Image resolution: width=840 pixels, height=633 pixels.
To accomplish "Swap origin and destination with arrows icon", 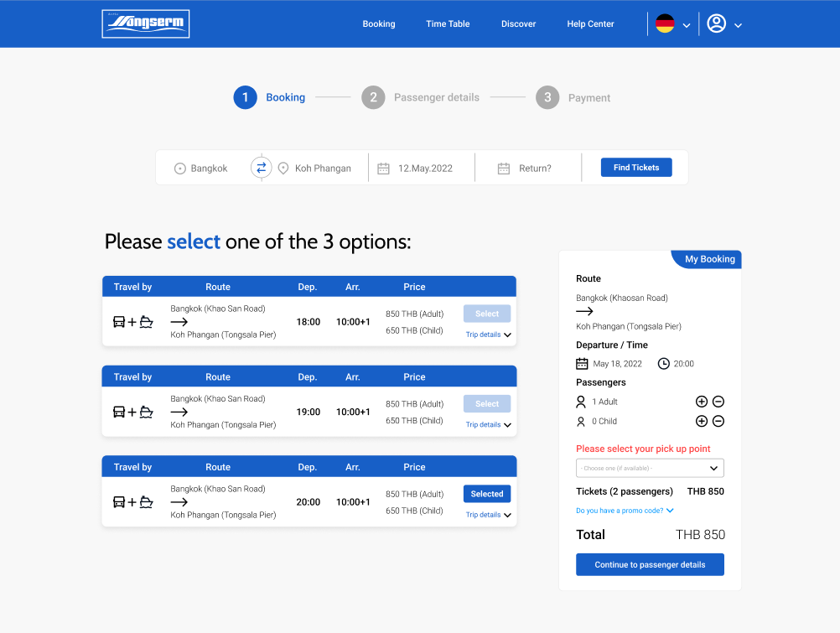I will [261, 168].
